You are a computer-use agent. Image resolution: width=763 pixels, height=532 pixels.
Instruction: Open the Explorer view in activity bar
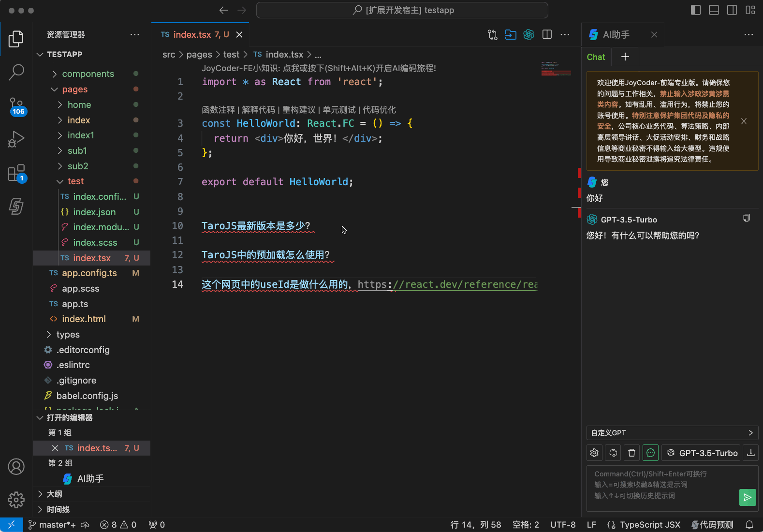pyautogui.click(x=16, y=39)
